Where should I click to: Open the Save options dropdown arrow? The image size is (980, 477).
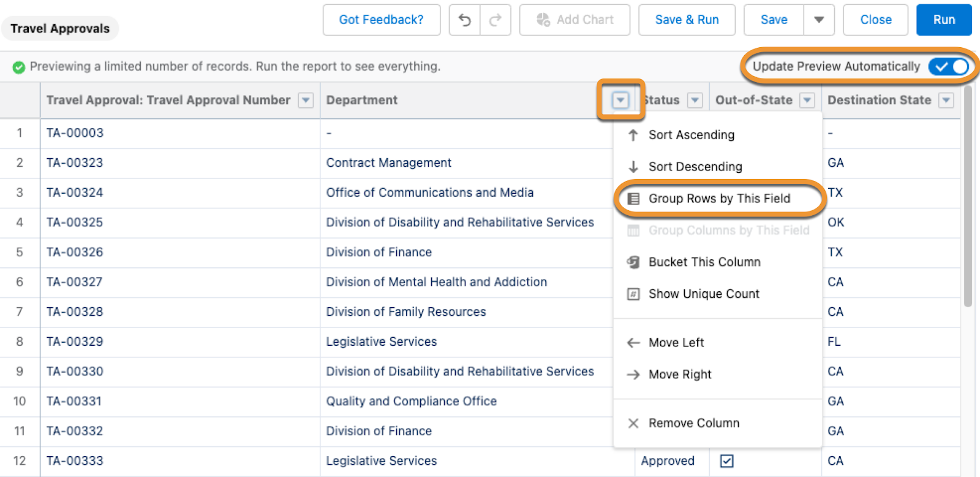pos(819,20)
